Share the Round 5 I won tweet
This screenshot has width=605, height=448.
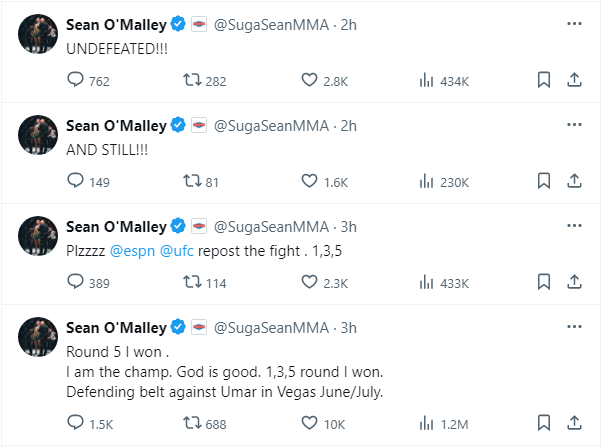574,423
